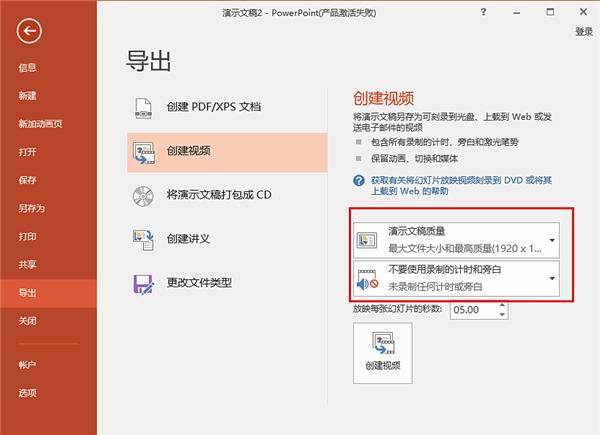Click 关闭 in the sidebar

(48, 321)
